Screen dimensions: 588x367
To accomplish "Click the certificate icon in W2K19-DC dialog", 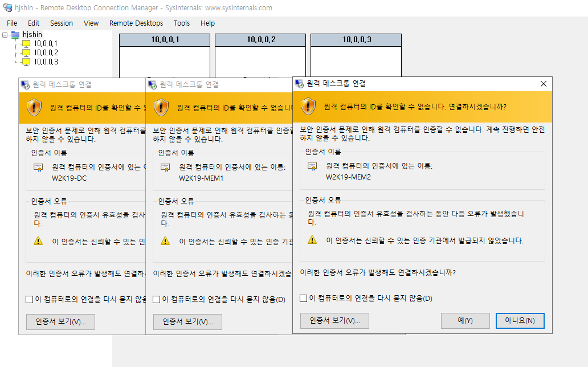I will click(x=38, y=168).
